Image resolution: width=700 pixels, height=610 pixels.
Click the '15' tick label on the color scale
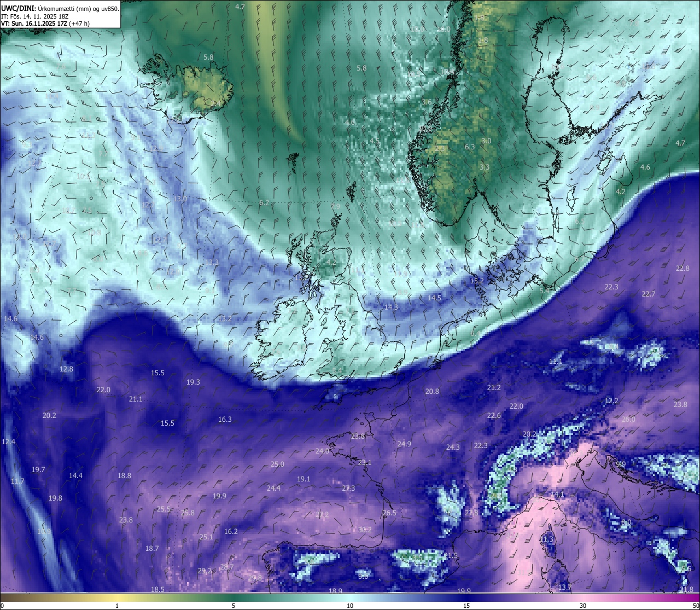point(466,606)
